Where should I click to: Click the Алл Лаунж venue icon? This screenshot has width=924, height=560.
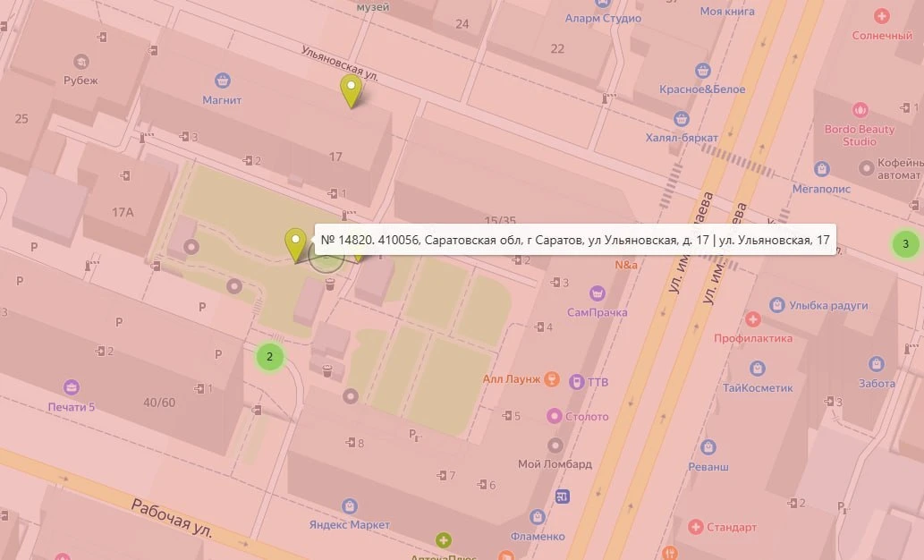552,379
